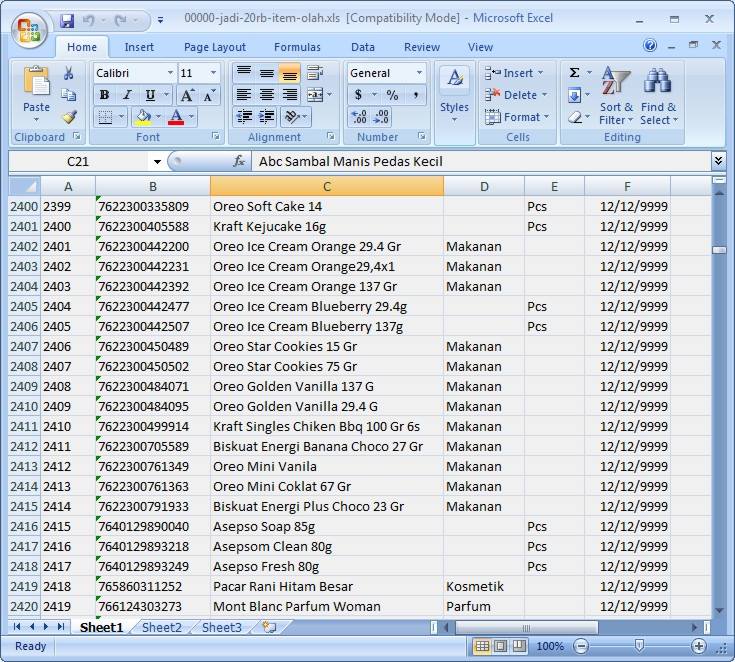Click the Increase Decimal icon
The height and width of the screenshot is (662, 735).
pos(359,117)
